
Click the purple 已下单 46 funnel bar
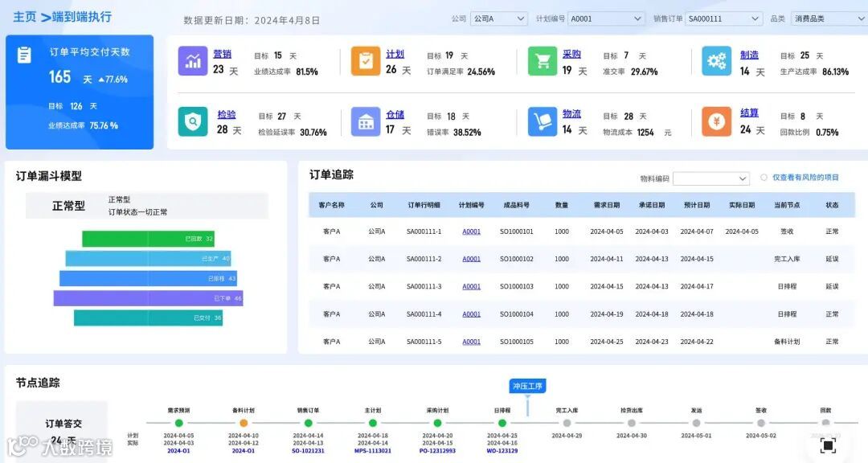pyautogui.click(x=149, y=298)
